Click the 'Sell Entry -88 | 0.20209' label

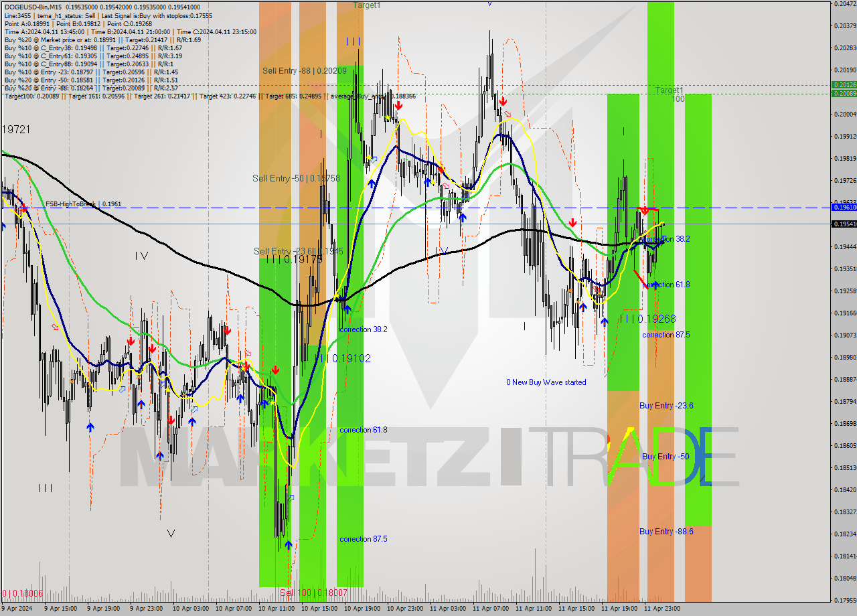coord(304,70)
